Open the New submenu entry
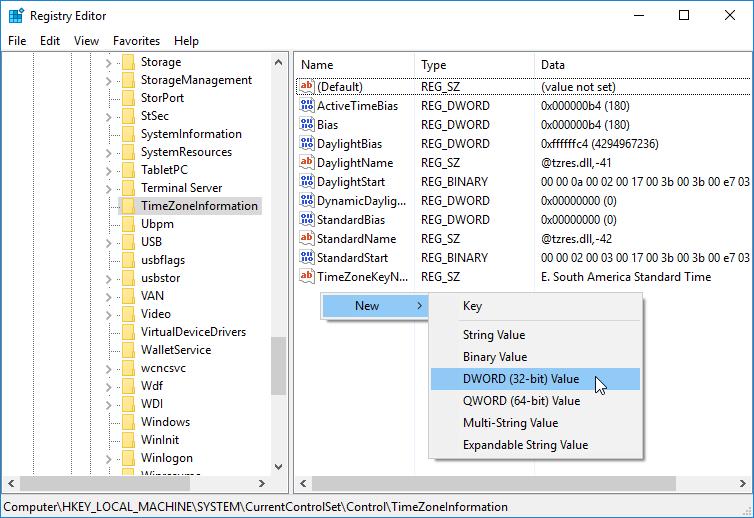 (x=375, y=306)
